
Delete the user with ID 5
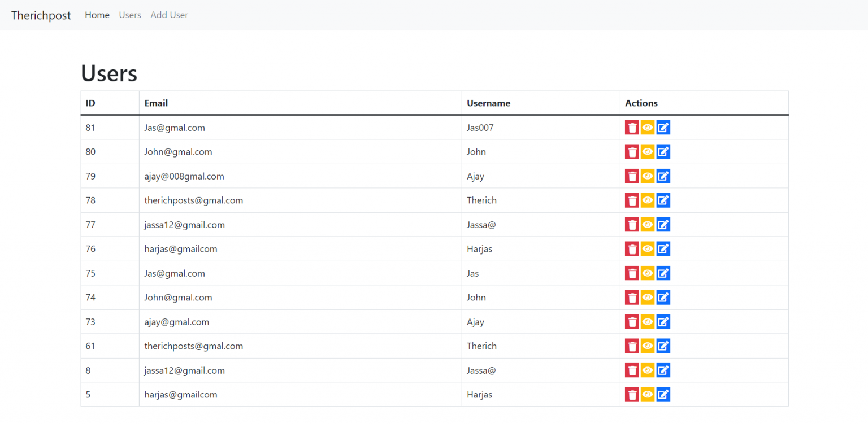pyautogui.click(x=631, y=395)
